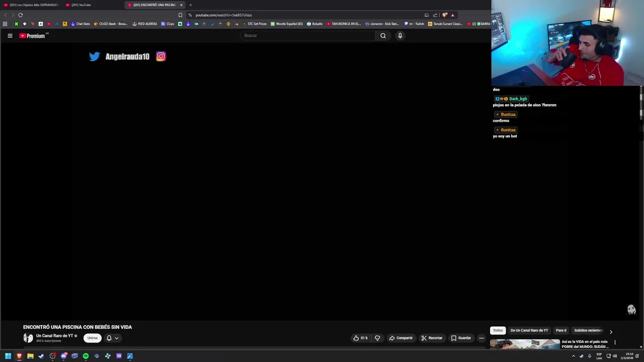The width and height of the screenshot is (644, 362).
Task: Open options menu for the SUDÁN recommended video
Action: point(615,342)
